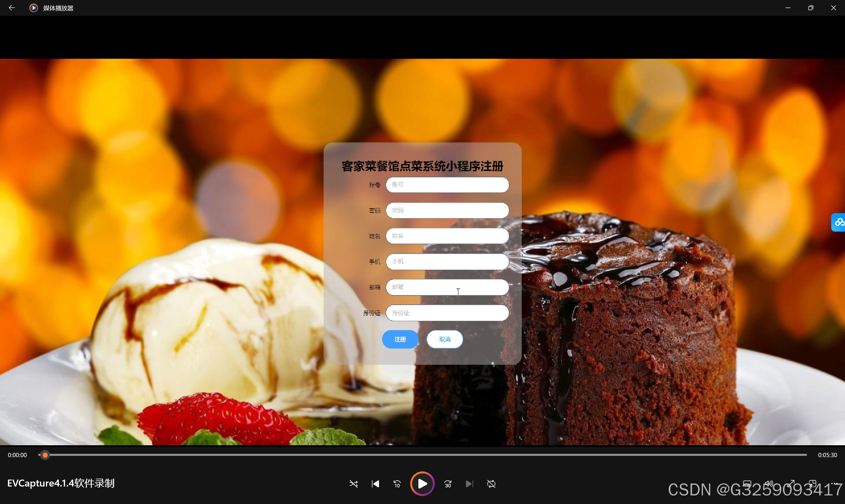
Task: Click the blue 注册 button
Action: pyautogui.click(x=400, y=339)
